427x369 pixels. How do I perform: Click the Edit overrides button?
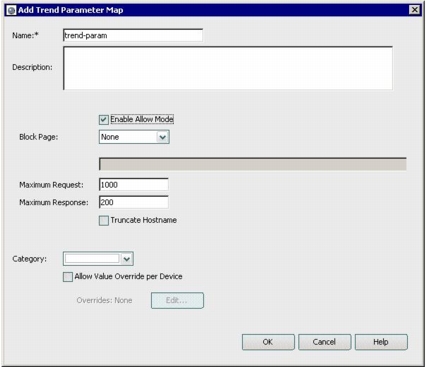tap(177, 300)
